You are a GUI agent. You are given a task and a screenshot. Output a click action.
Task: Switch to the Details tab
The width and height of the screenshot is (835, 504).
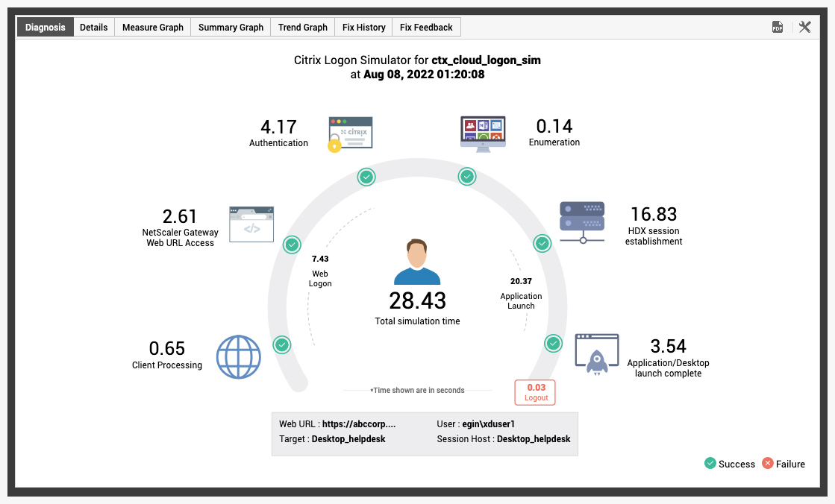[x=94, y=27]
